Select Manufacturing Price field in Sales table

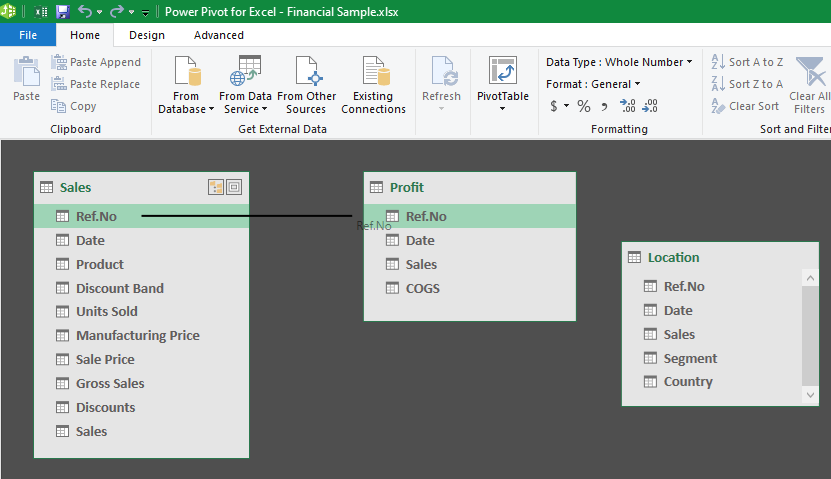pos(137,336)
